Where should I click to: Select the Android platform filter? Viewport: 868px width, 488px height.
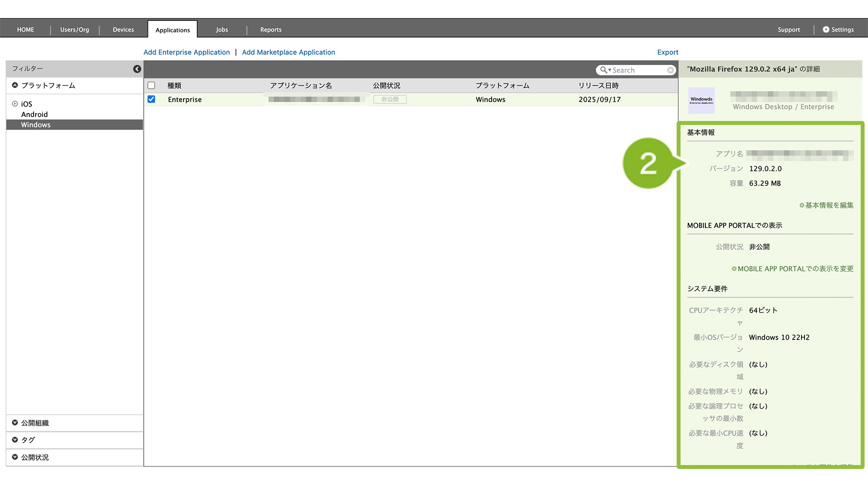click(x=34, y=115)
